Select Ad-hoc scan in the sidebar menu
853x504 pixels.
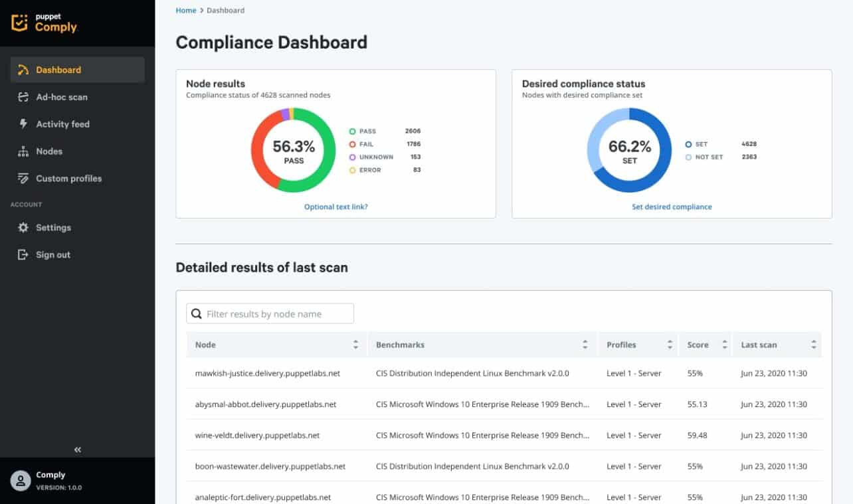[64, 96]
